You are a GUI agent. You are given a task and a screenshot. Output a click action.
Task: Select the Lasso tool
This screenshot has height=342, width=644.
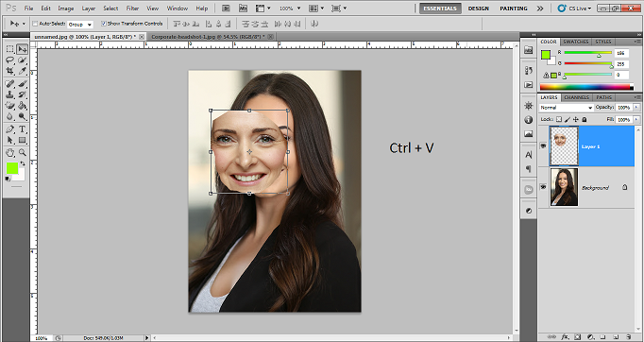click(9, 60)
